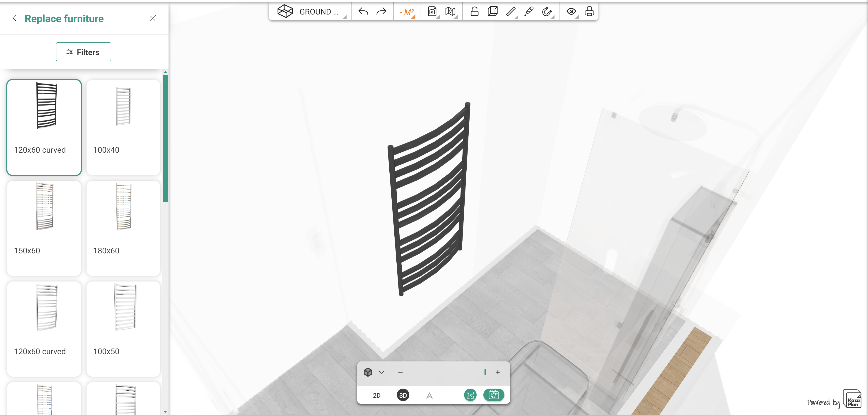
Task: Click the '180x60' label text
Action: (x=106, y=251)
